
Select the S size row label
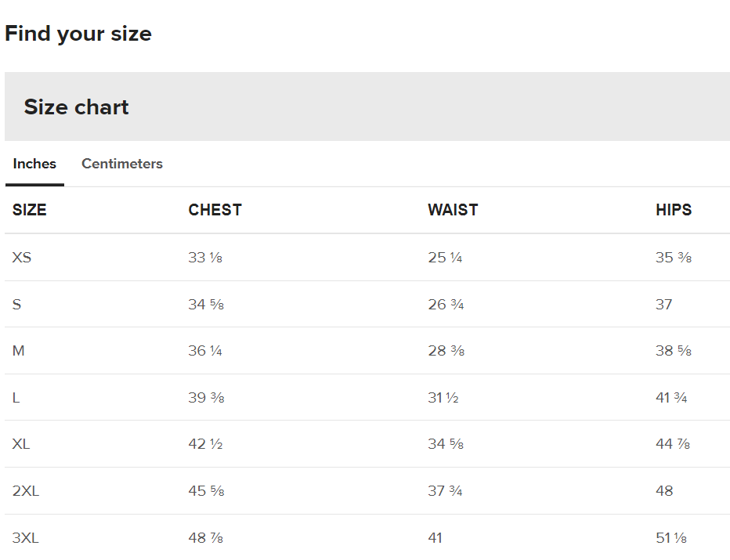(x=16, y=305)
